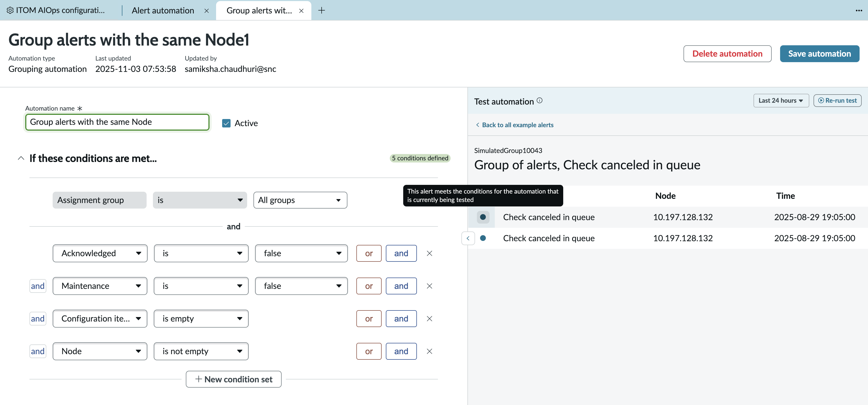Remove the Node condition row
Viewport: 868px width, 405px height.
(x=429, y=351)
